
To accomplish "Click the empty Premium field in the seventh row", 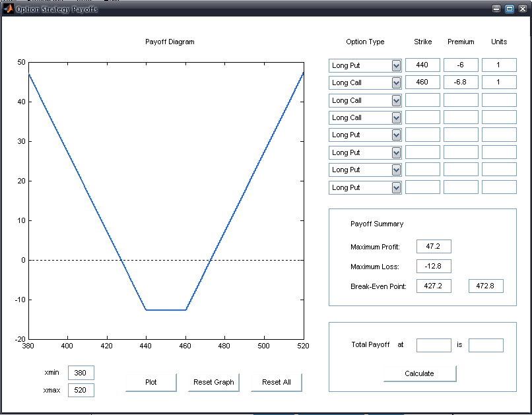I will click(461, 170).
